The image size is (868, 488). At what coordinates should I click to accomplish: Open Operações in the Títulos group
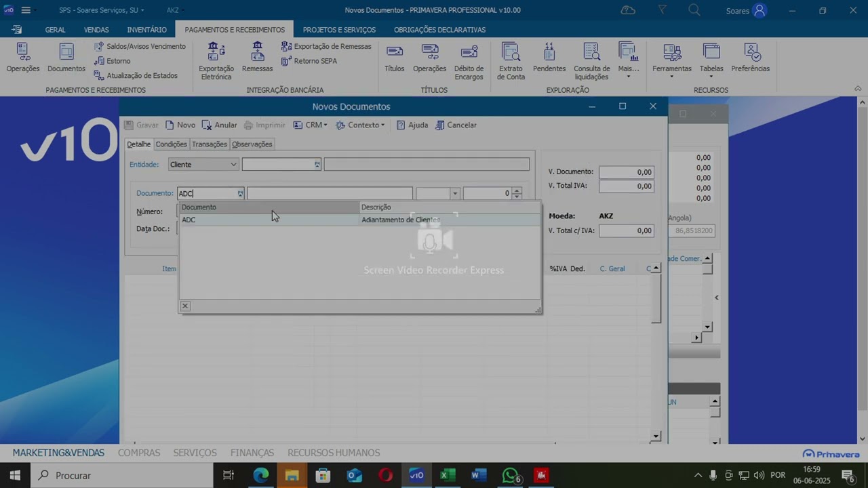[429, 58]
